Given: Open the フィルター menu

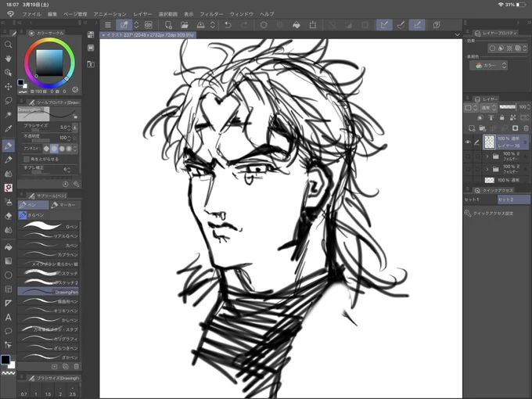Looking at the screenshot, I should [x=211, y=14].
